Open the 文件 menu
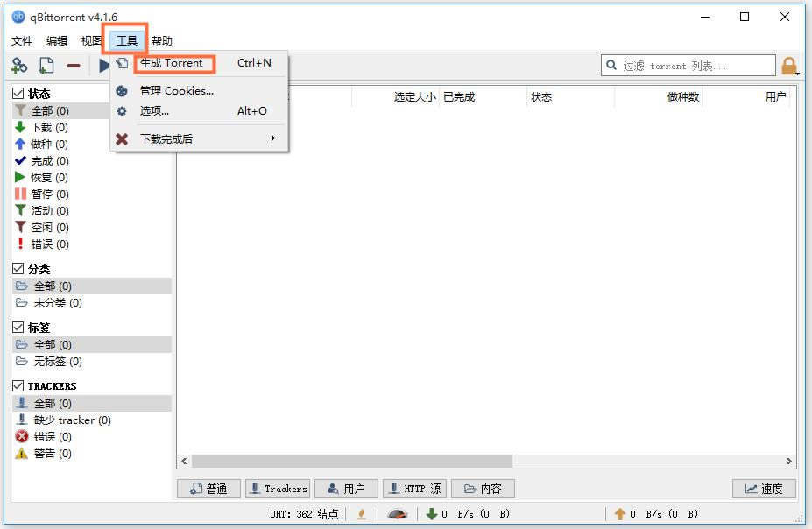Image resolution: width=812 pixels, height=529 pixels. [x=22, y=41]
